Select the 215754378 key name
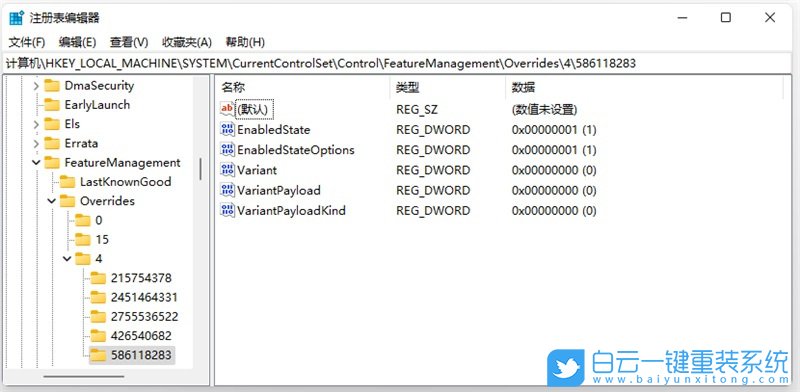Image resolution: width=800 pixels, height=392 pixels. point(141,278)
